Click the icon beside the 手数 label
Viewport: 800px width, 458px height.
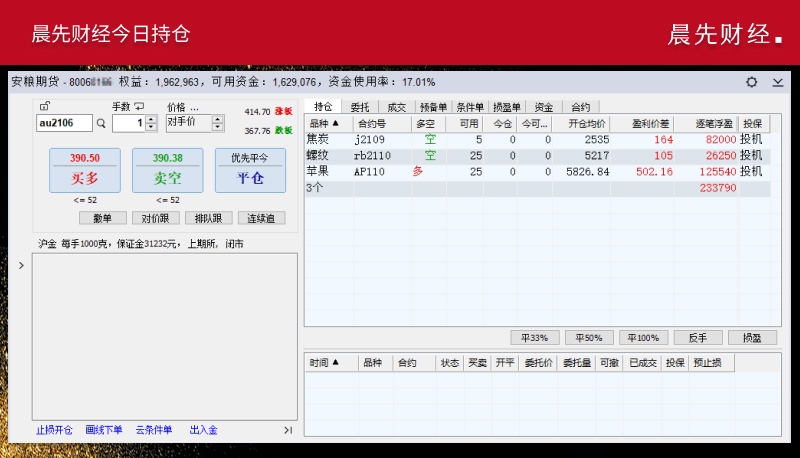139,106
